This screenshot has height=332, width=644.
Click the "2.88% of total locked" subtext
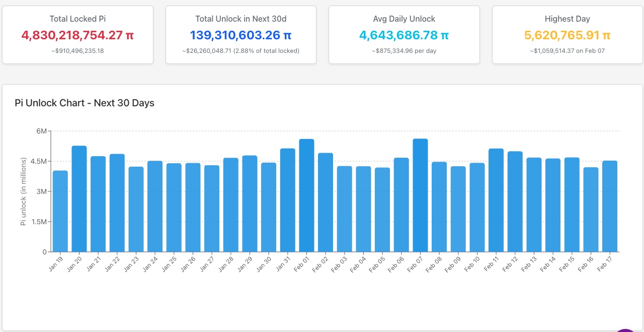(267, 51)
